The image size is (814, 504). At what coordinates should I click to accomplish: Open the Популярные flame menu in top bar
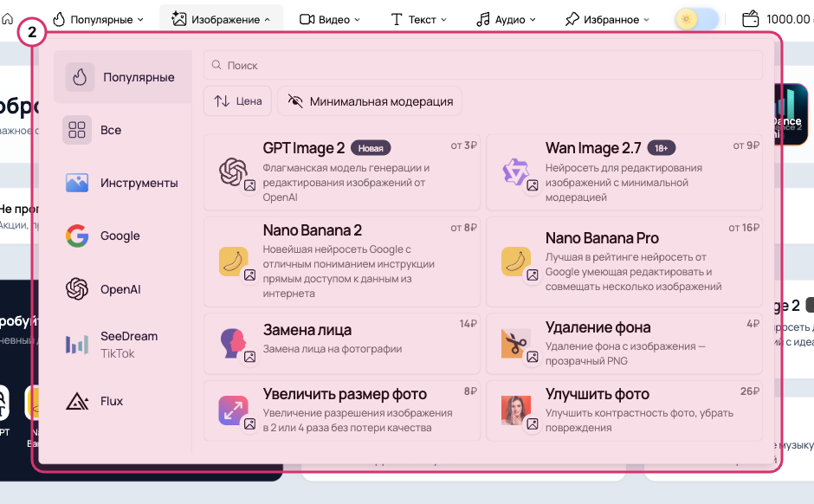(x=98, y=20)
